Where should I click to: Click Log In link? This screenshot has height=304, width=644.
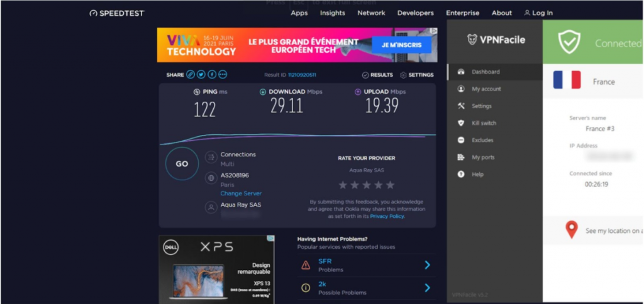(x=538, y=13)
